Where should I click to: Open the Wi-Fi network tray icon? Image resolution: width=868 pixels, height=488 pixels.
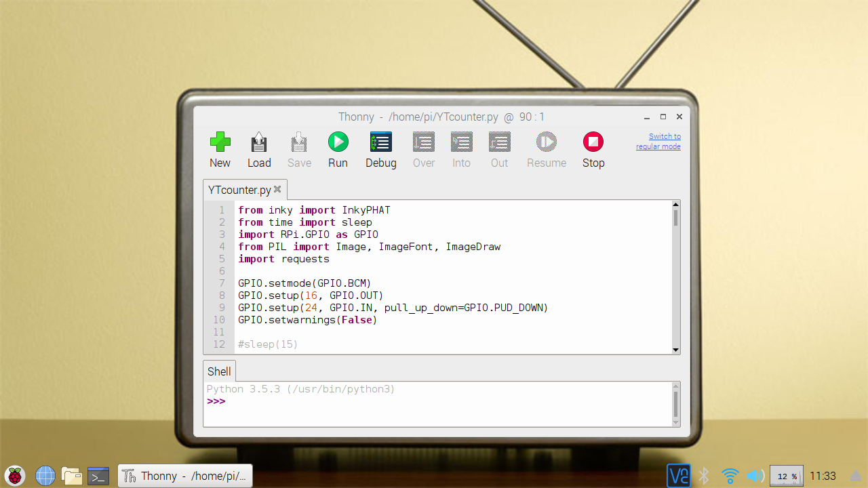[730, 476]
